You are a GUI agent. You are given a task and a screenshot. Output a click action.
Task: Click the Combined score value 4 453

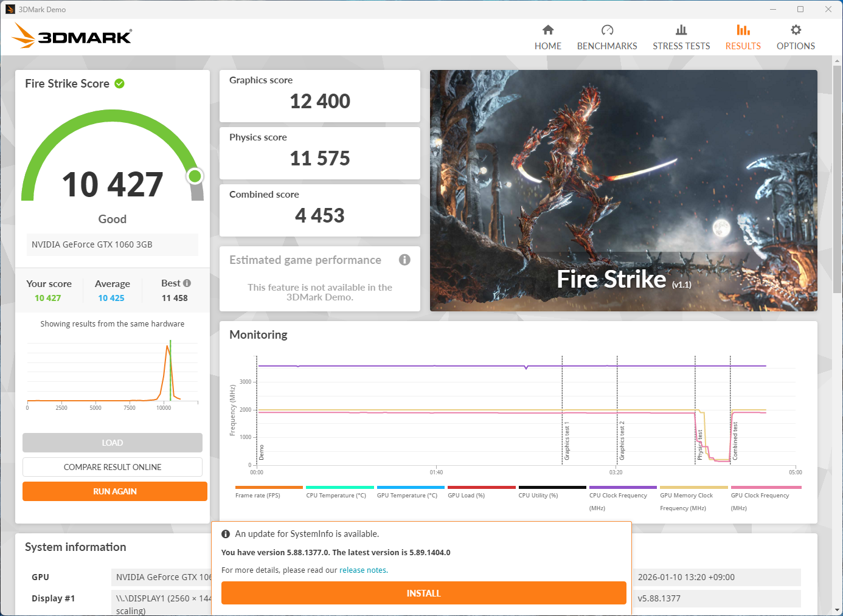point(320,216)
